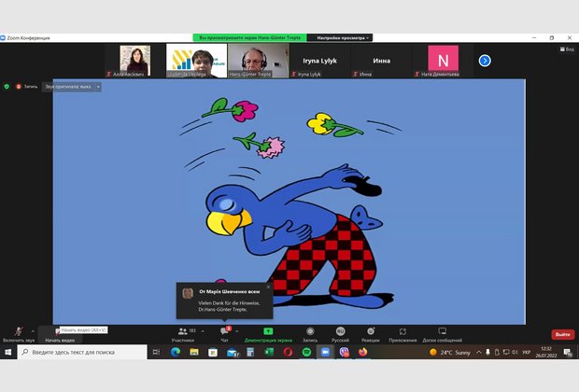Toggle Звук оригинала original sound setting
579x392 pixels.
pyautogui.click(x=69, y=87)
